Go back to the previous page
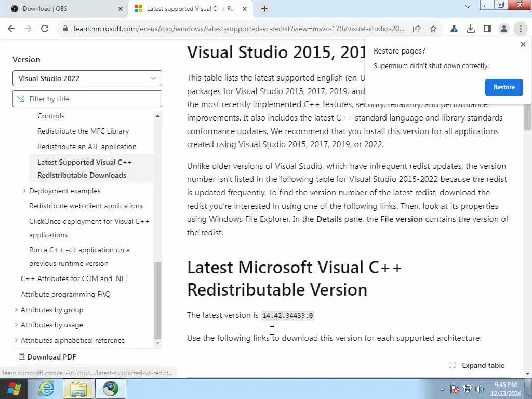532x399 pixels. point(11,29)
